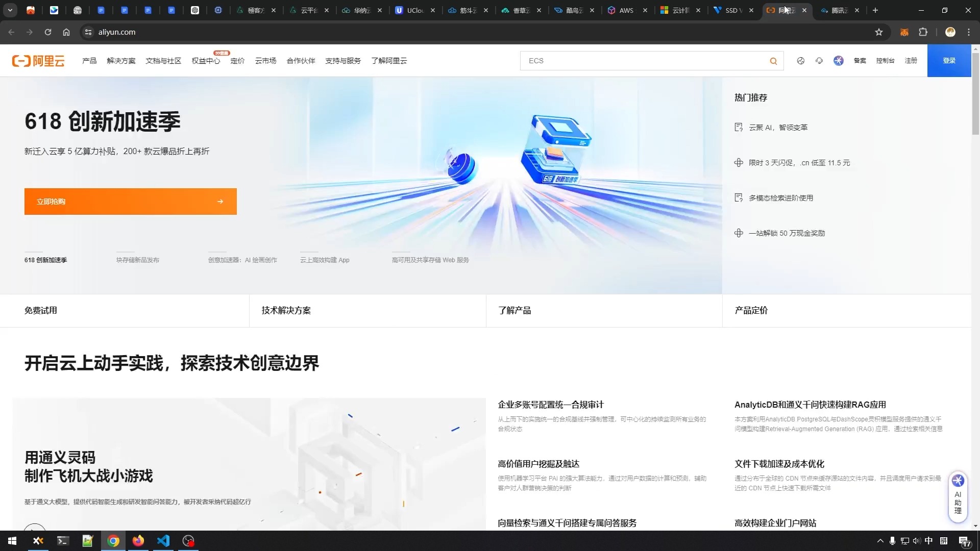The height and width of the screenshot is (551, 980).
Task: Click the Chrome icon in the taskbar
Action: (113, 541)
